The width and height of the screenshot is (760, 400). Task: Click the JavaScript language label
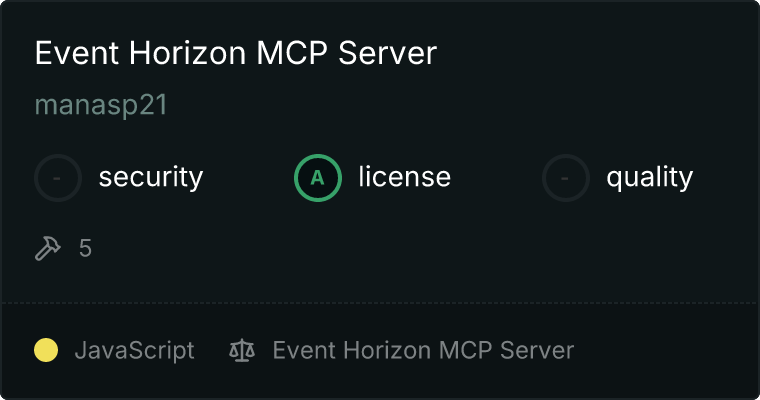click(135, 351)
